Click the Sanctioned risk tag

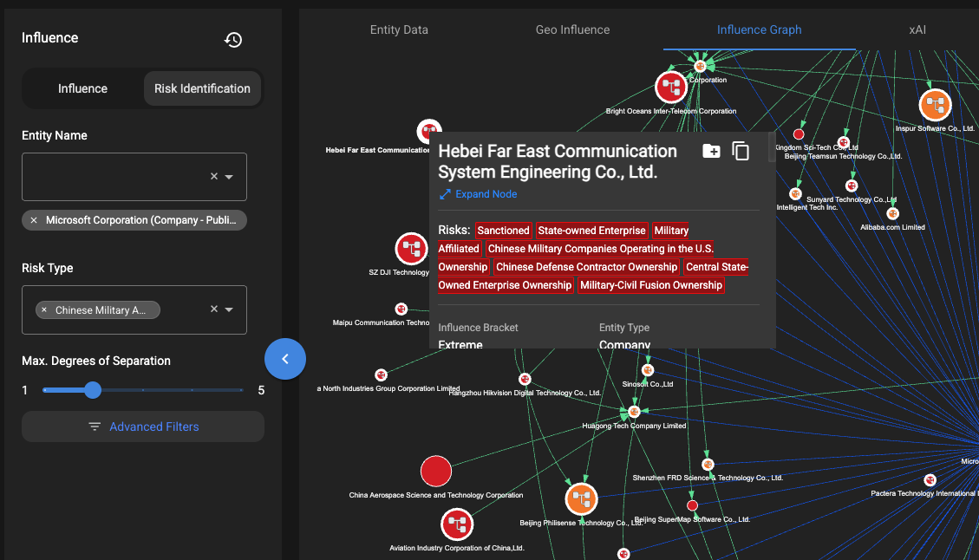pyautogui.click(x=503, y=231)
